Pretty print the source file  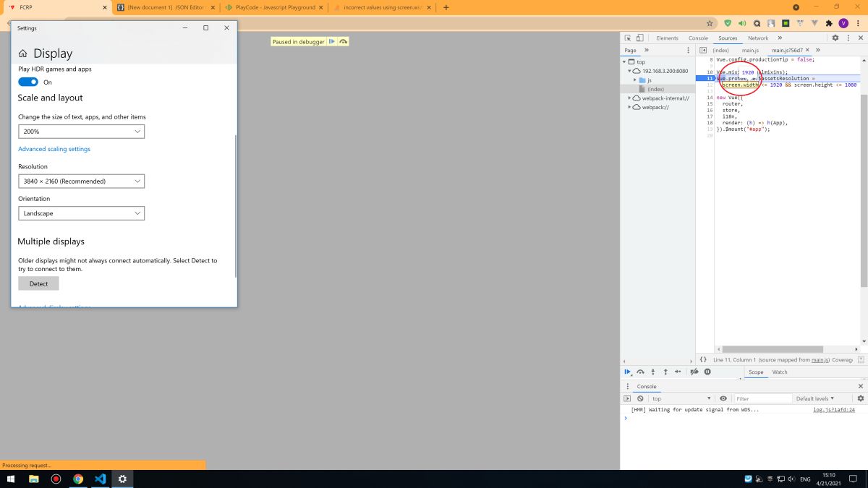703,359
